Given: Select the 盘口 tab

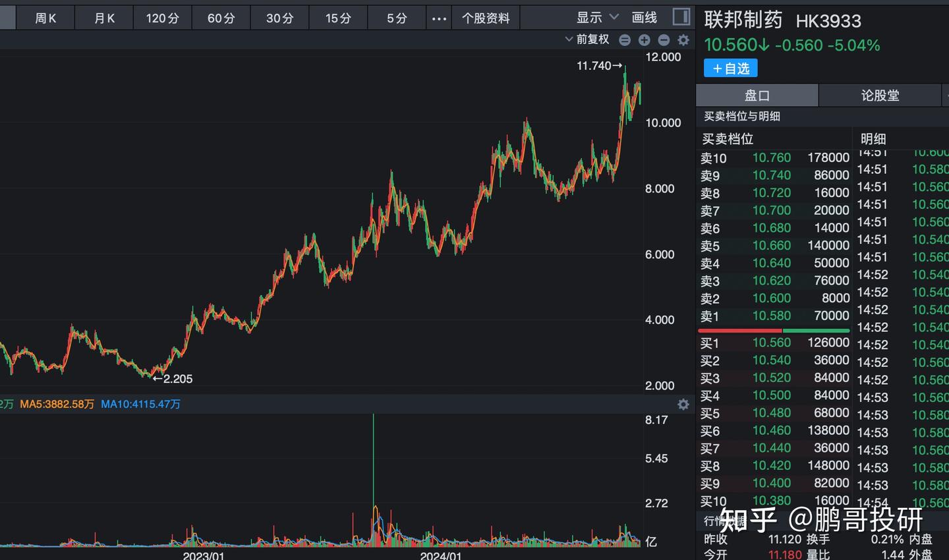Looking at the screenshot, I should click(x=755, y=95).
